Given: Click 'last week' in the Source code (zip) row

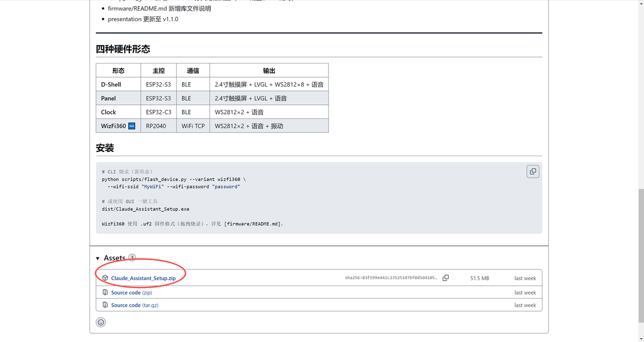Looking at the screenshot, I should pyautogui.click(x=525, y=292).
